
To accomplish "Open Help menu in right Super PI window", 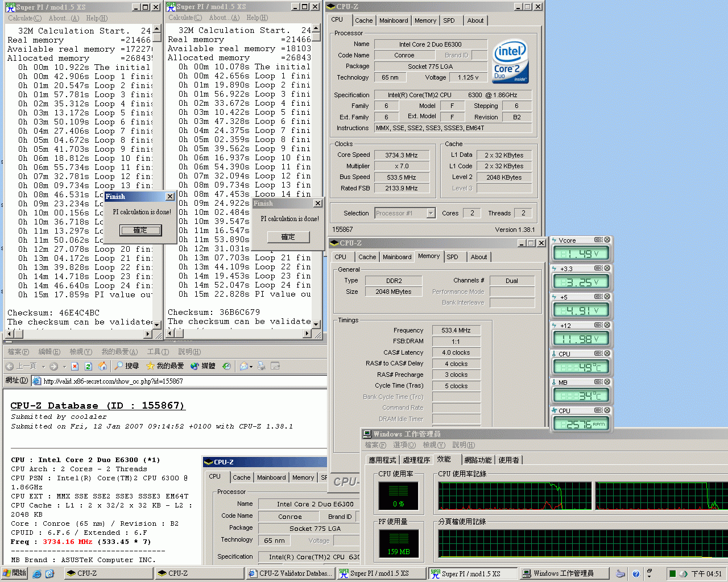I will click(x=257, y=18).
